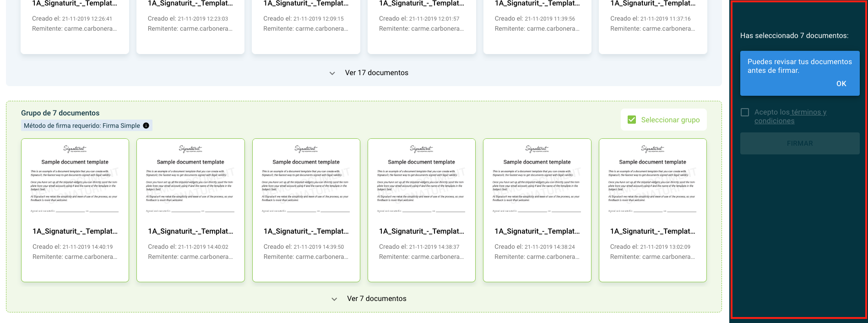
Task: Click the Ver 17 documentos label
Action: click(x=376, y=73)
